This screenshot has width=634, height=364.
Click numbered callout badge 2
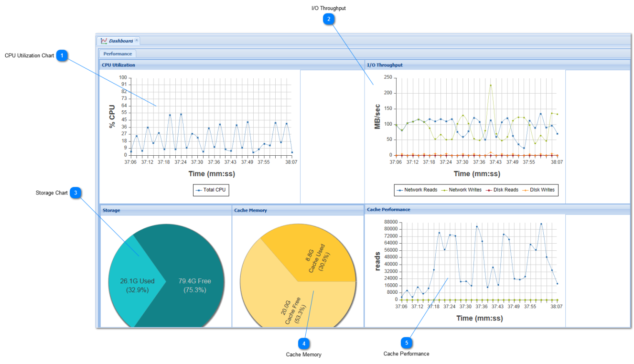click(x=328, y=19)
